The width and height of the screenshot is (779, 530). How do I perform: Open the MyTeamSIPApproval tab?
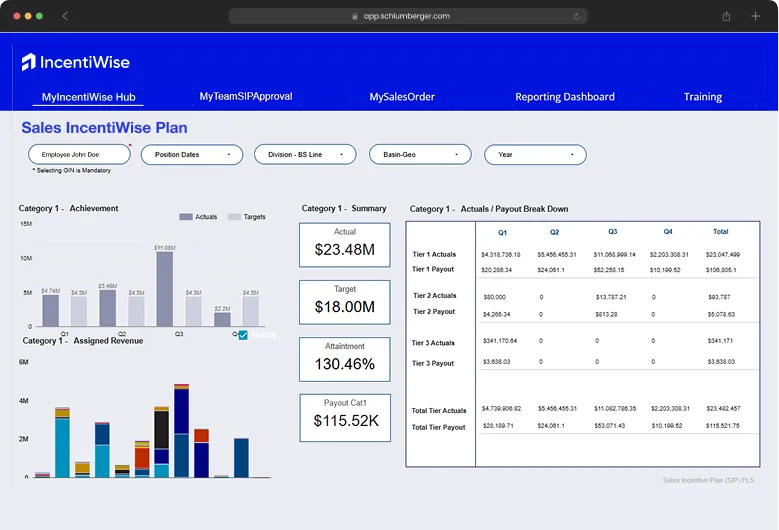(246, 96)
